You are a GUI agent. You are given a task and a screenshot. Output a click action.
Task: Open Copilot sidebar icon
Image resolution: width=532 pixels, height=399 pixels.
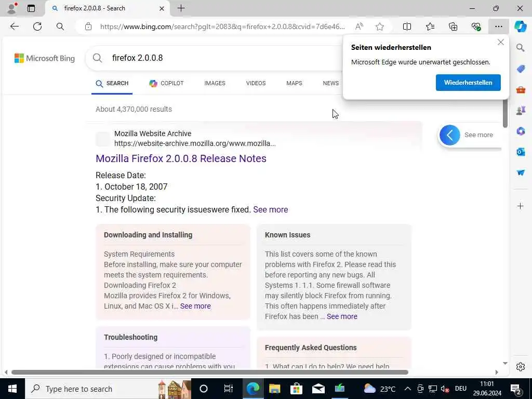(x=521, y=26)
